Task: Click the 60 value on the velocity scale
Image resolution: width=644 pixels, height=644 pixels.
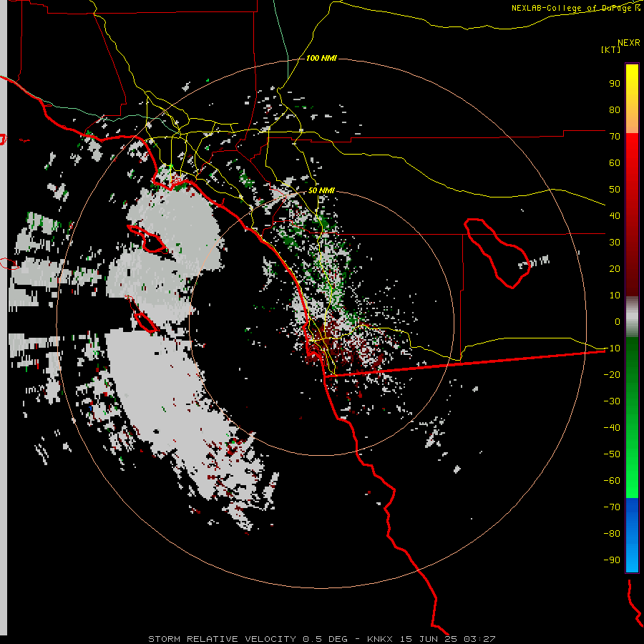Action: coord(615,162)
